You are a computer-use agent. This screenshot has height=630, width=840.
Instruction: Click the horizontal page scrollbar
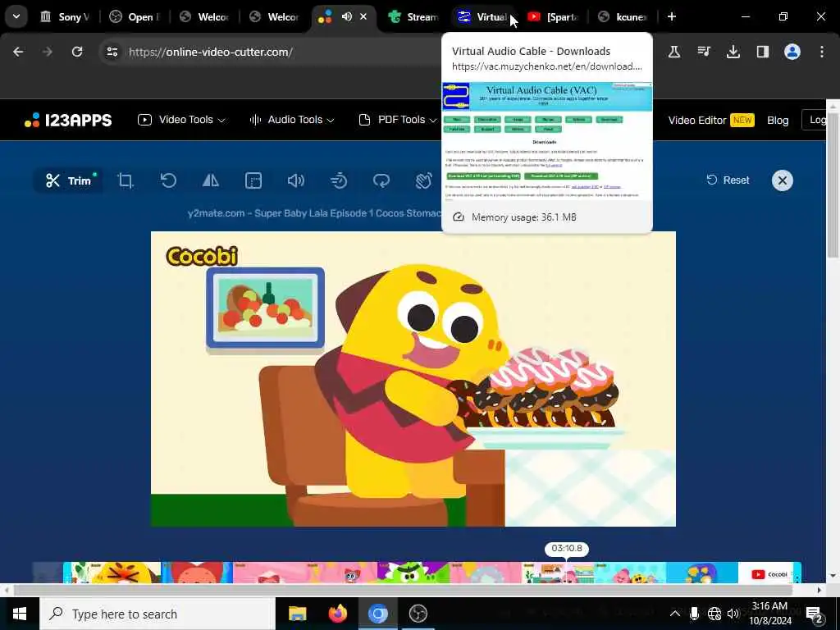click(x=403, y=590)
